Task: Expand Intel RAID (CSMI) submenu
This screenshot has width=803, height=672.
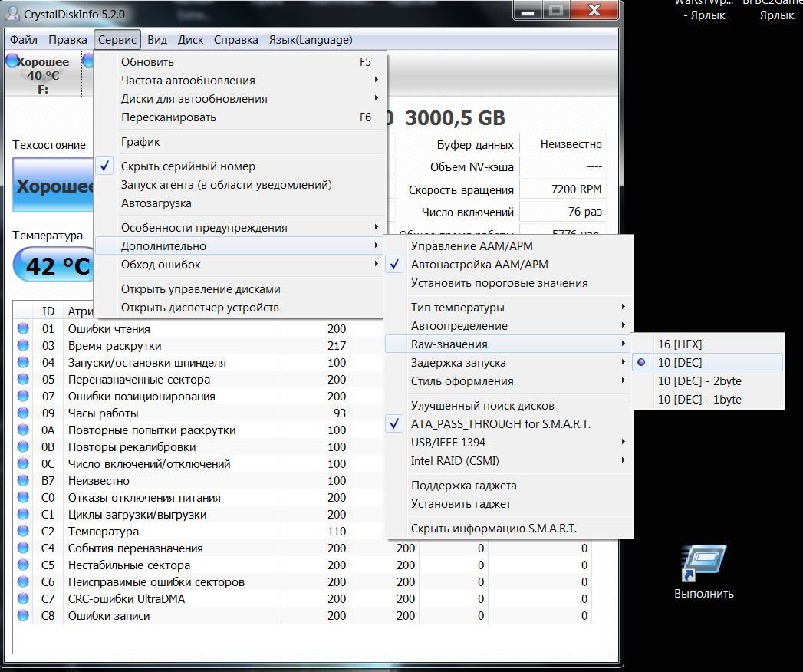Action: click(x=508, y=461)
